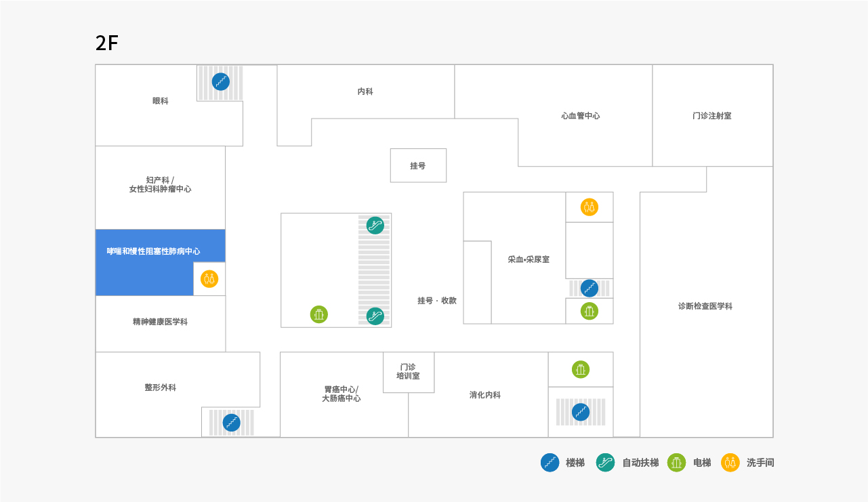Click the elevator icon right of 消化内科
The image size is (868, 502).
tap(580, 369)
